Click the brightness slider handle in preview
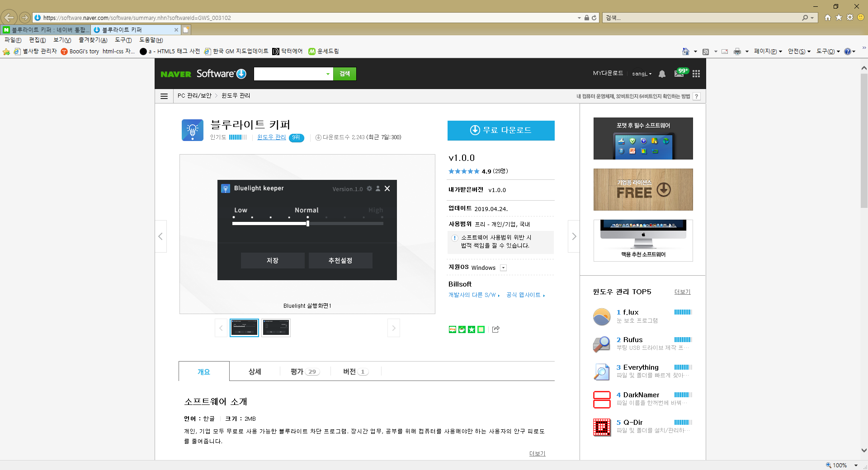Image resolution: width=868 pixels, height=470 pixels. click(x=308, y=223)
